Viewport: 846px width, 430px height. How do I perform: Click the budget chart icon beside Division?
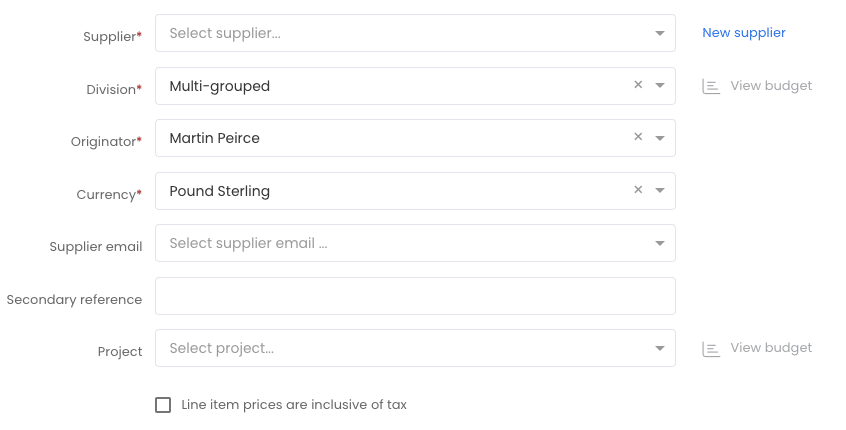(x=711, y=86)
